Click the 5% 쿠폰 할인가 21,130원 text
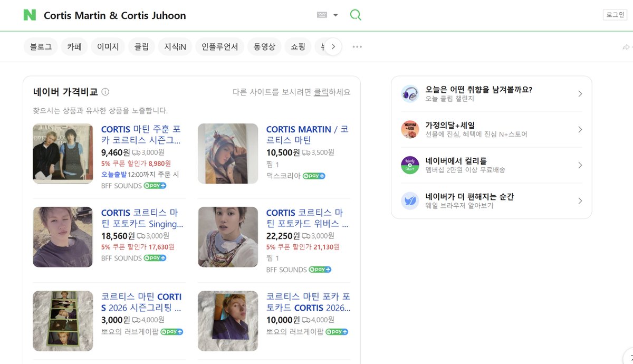 303,247
